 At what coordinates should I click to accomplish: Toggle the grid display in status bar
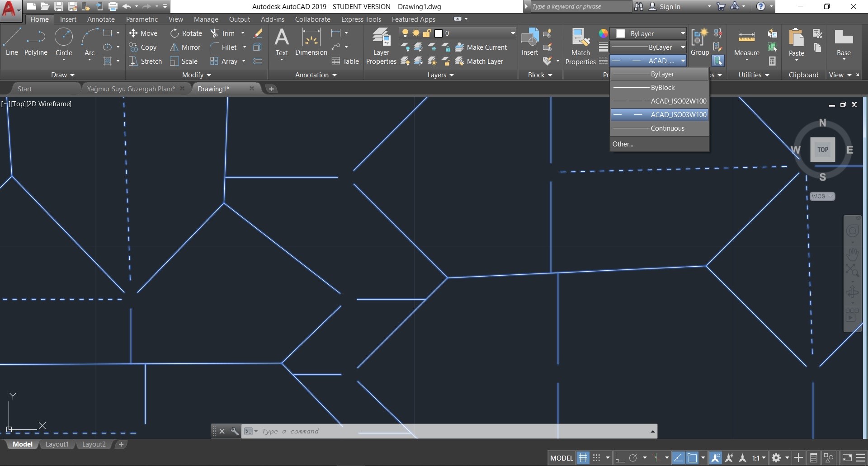[x=583, y=457]
